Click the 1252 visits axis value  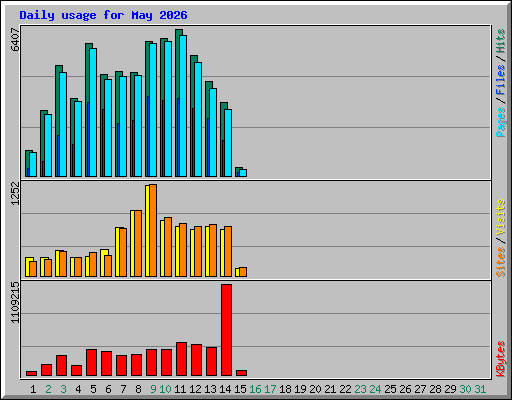pos(15,193)
